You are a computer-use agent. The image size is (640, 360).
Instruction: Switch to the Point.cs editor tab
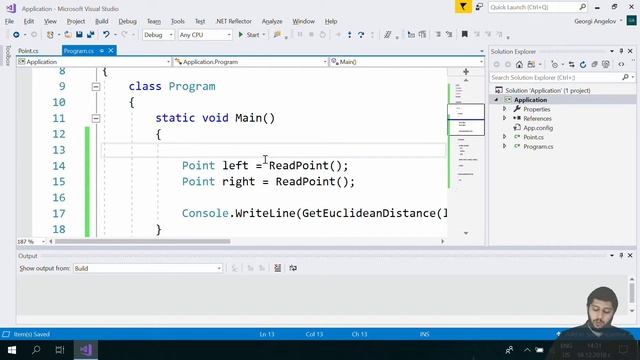pos(28,51)
